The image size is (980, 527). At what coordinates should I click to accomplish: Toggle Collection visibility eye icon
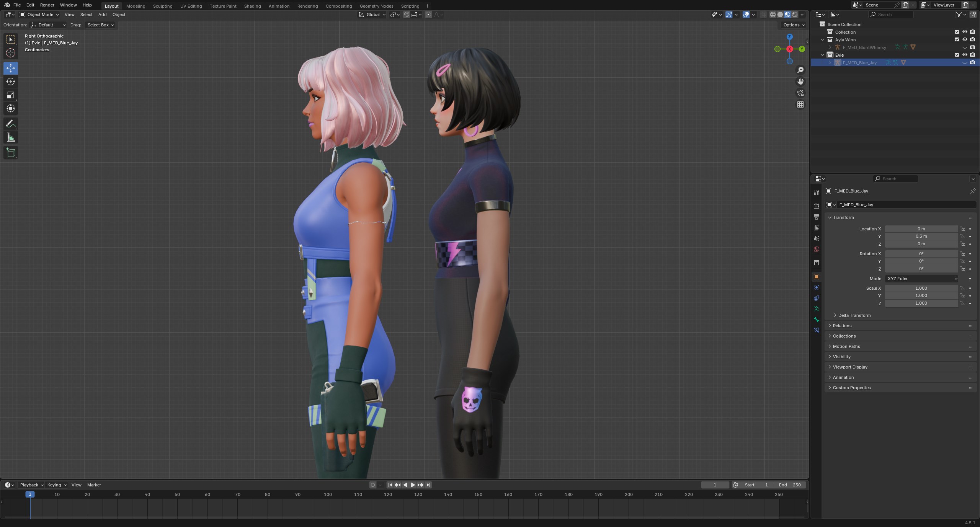tap(965, 32)
